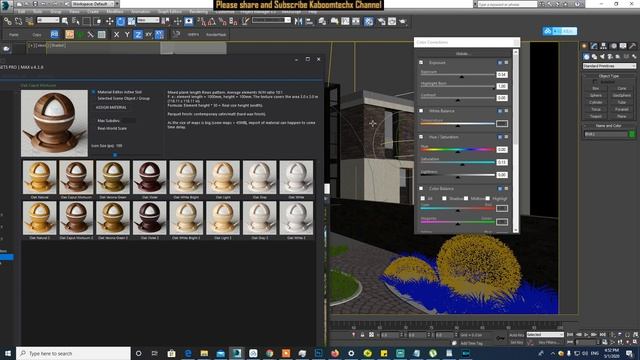640x360 pixels.
Task: Check the Color Balance Shadow checkbox
Action: click(444, 198)
